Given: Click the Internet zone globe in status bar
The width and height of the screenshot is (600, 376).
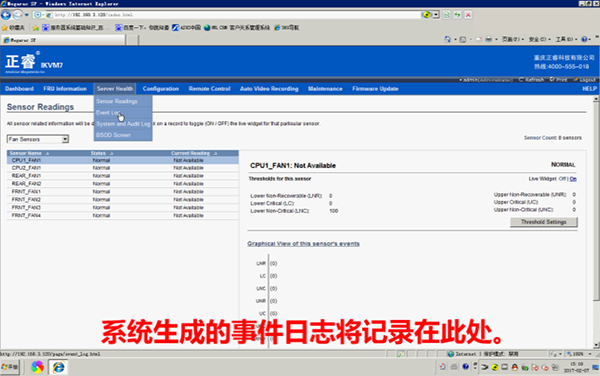Looking at the screenshot, I should 451,354.
